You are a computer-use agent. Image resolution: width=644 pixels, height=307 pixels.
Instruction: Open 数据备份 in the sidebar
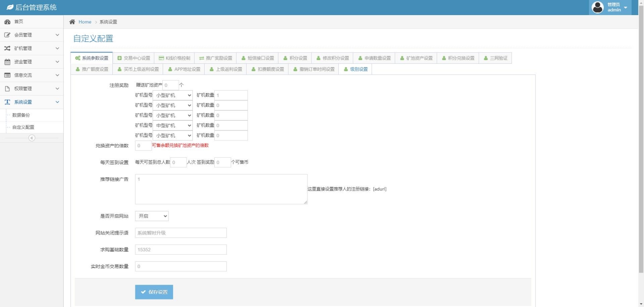21,115
